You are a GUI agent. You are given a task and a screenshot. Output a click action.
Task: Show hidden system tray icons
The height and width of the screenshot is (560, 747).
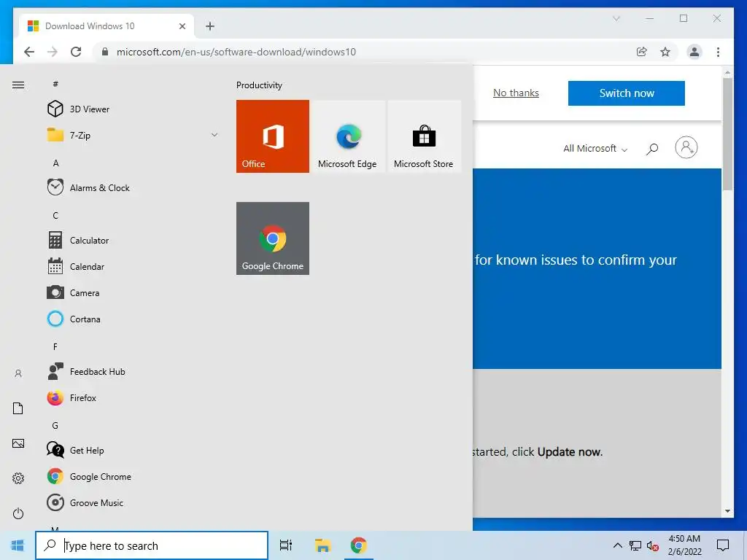[617, 545]
